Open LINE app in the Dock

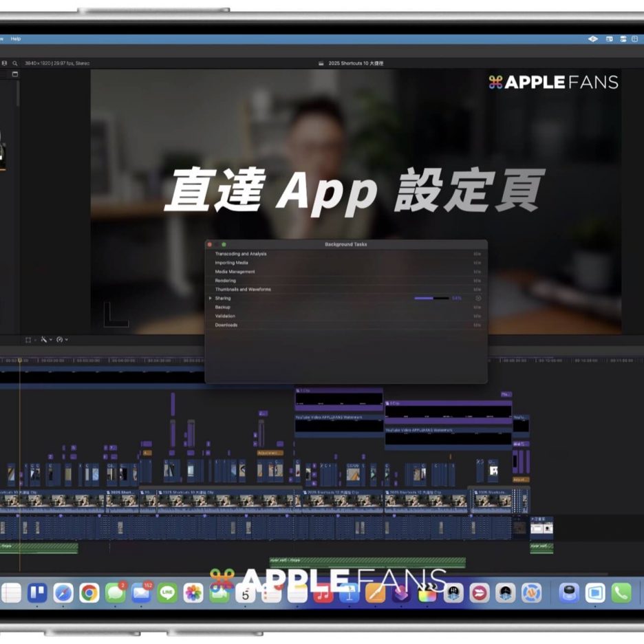tap(167, 592)
